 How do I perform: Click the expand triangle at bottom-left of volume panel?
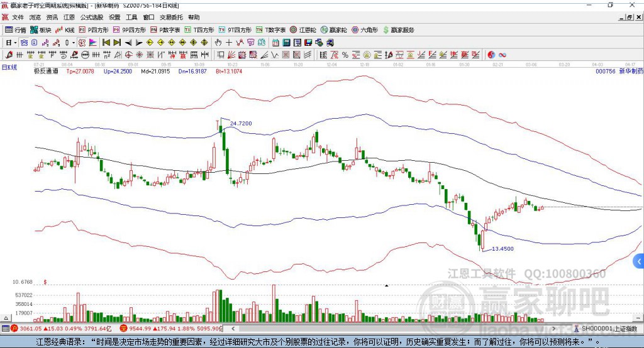tap(6, 318)
